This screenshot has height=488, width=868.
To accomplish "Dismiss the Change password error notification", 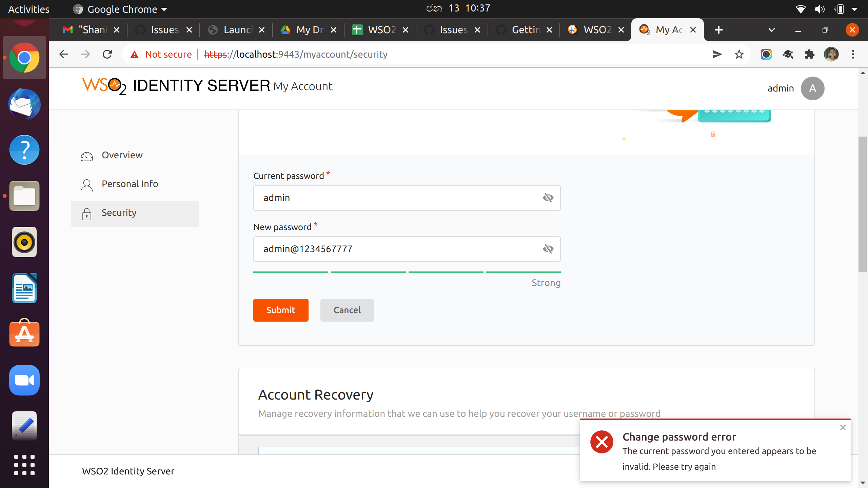I will click(843, 428).
